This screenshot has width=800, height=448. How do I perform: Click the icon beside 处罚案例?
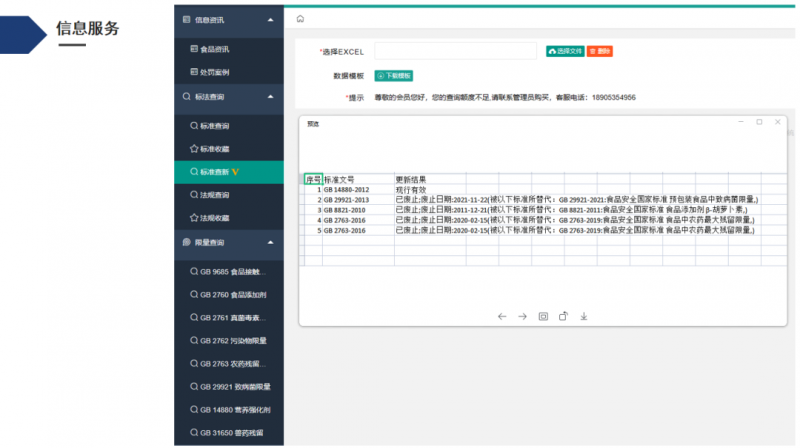click(194, 72)
